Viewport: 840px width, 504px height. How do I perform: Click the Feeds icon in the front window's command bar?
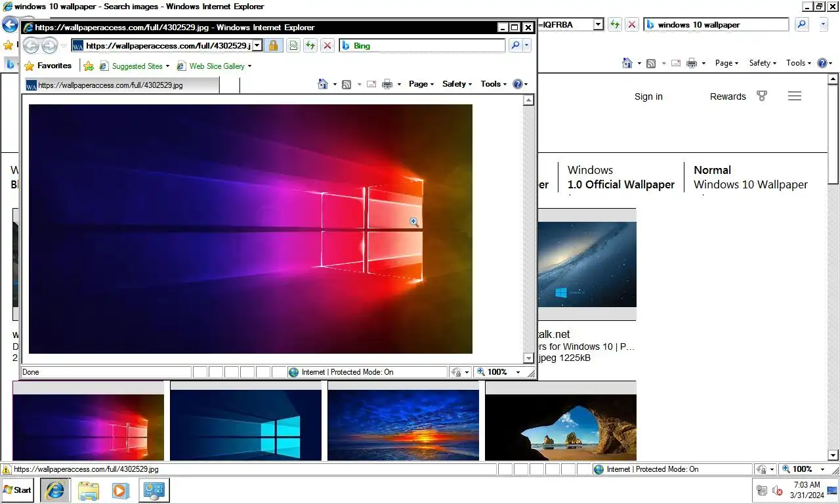346,84
